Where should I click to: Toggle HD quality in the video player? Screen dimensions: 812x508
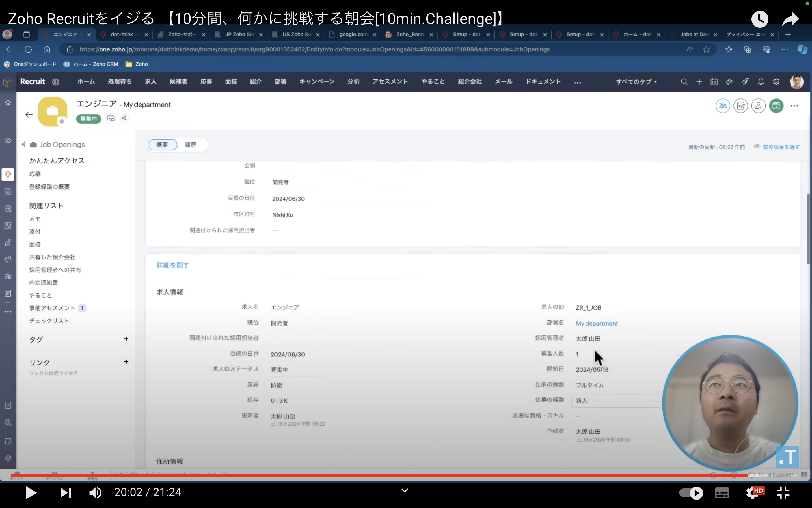(x=755, y=492)
